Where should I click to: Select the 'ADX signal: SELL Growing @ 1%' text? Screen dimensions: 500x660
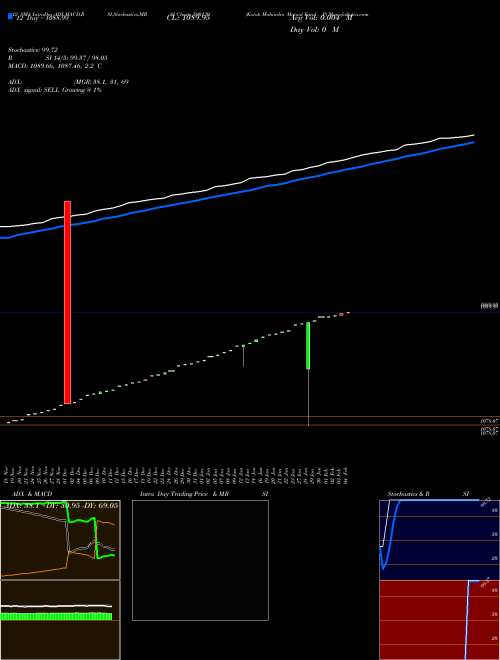[x=55, y=90]
